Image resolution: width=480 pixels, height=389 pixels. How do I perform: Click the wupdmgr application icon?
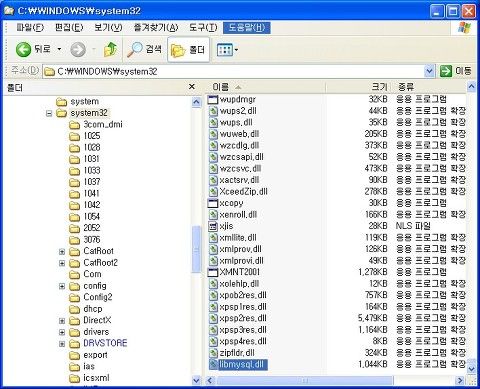pyautogui.click(x=213, y=100)
